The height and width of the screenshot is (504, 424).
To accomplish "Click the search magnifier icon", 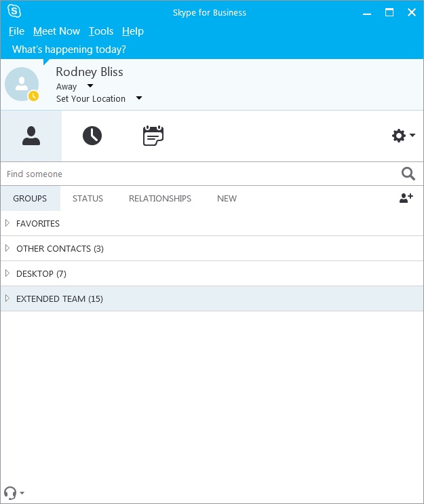I will (x=408, y=174).
